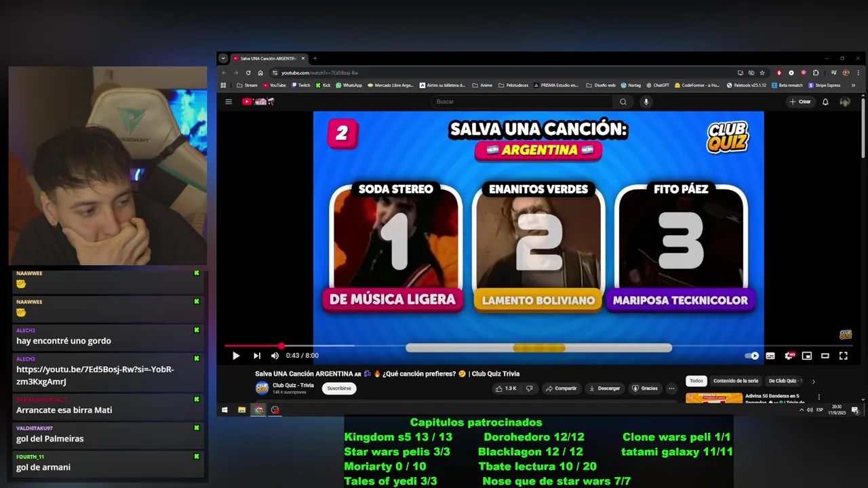Click the Compartir share button
Image resolution: width=868 pixels, height=488 pixels.
coord(561,388)
